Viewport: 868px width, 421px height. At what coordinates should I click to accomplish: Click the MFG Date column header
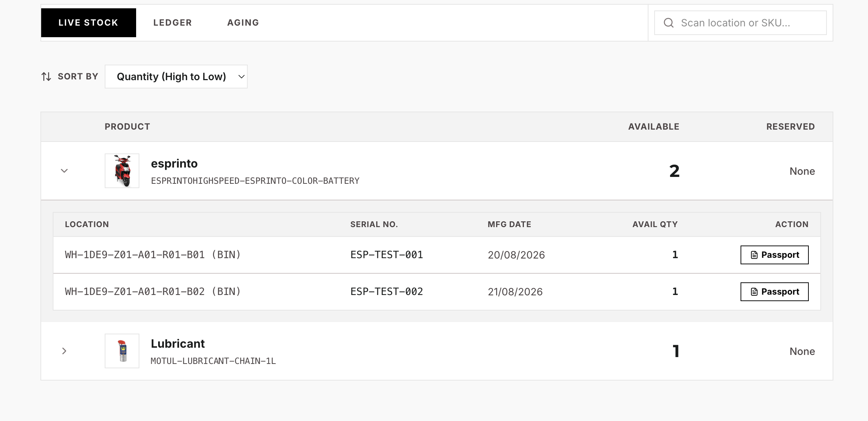pos(509,225)
